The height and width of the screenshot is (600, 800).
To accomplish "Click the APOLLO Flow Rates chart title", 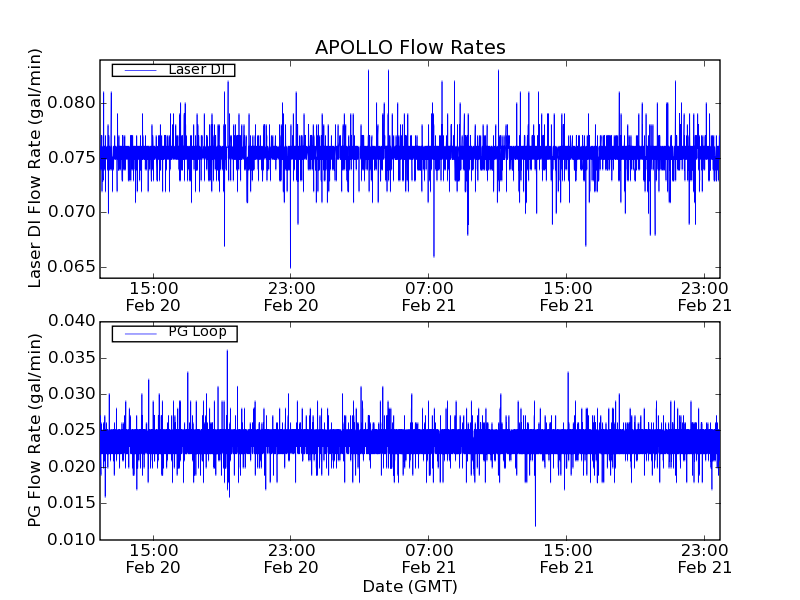I will pyautogui.click(x=410, y=47).
